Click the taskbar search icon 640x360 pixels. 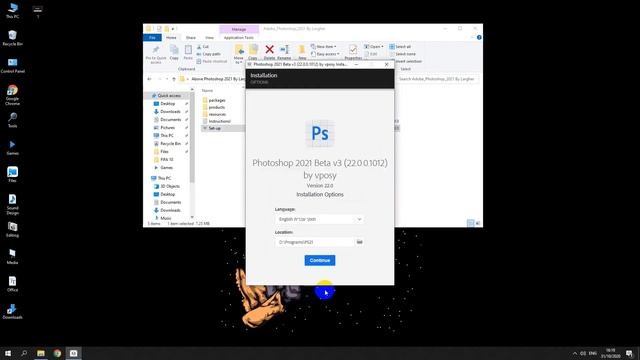pos(24,353)
